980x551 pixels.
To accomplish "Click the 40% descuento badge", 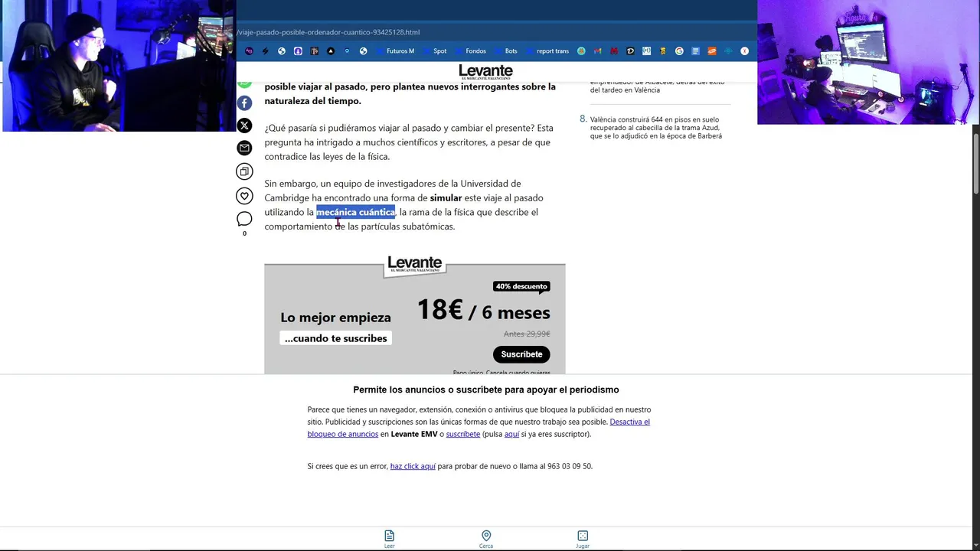I will click(521, 286).
